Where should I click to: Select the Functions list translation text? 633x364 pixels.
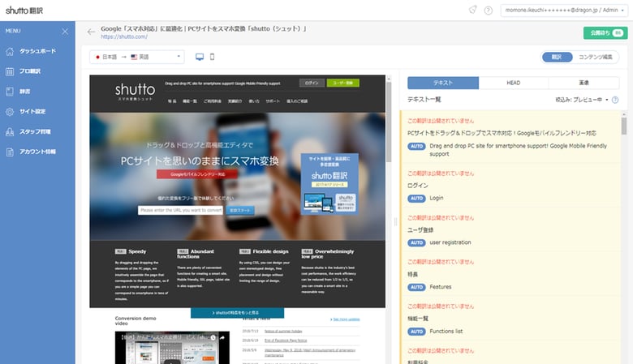click(446, 331)
